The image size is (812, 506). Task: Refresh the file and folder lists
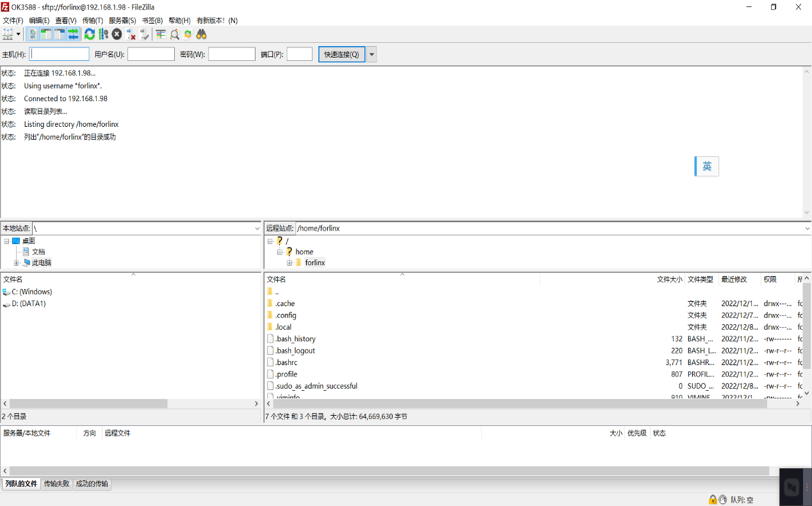[90, 34]
